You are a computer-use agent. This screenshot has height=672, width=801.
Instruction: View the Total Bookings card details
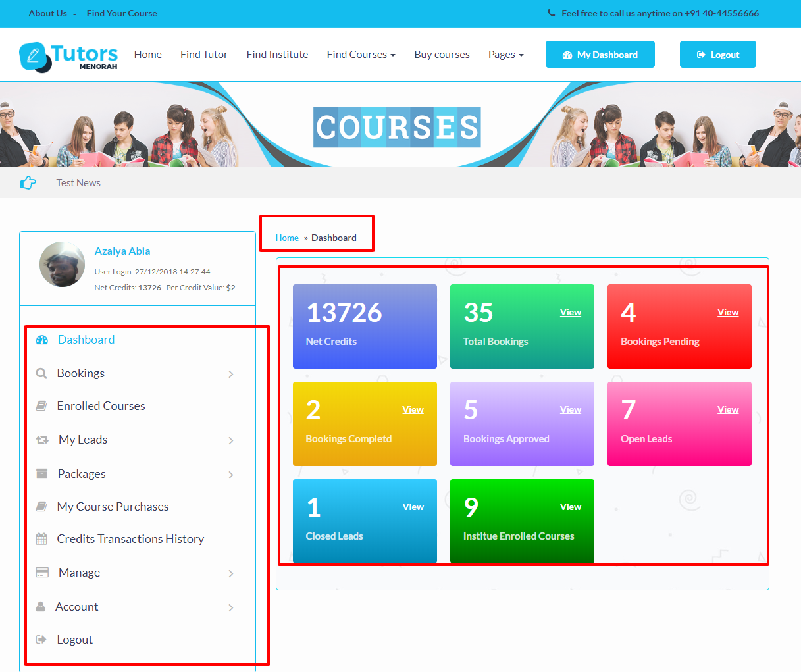[570, 313]
